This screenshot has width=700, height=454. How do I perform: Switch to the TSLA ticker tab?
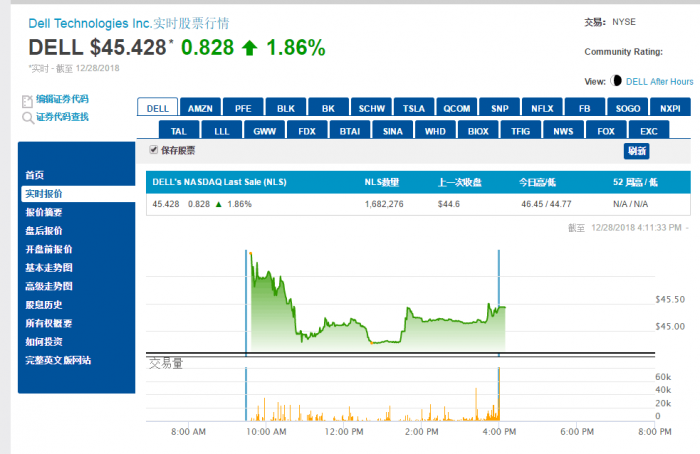coord(414,108)
